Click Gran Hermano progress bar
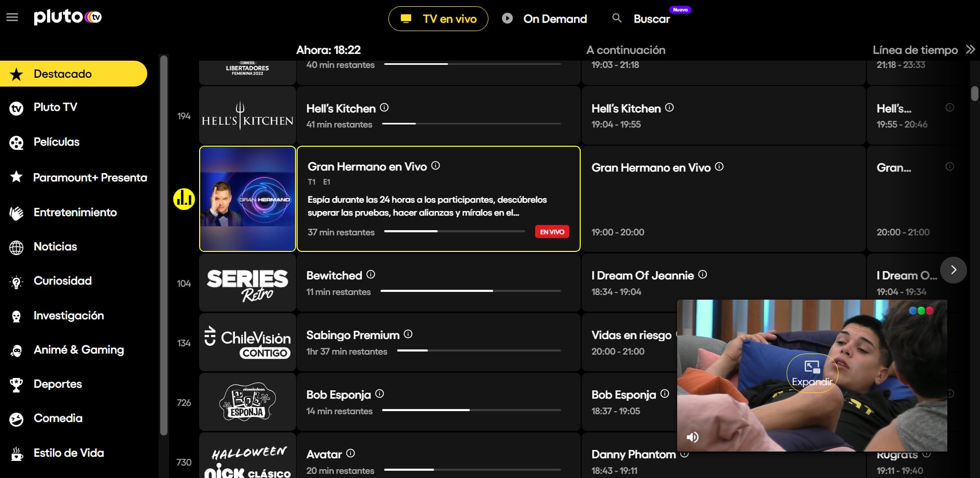The height and width of the screenshot is (478, 980). click(x=455, y=231)
